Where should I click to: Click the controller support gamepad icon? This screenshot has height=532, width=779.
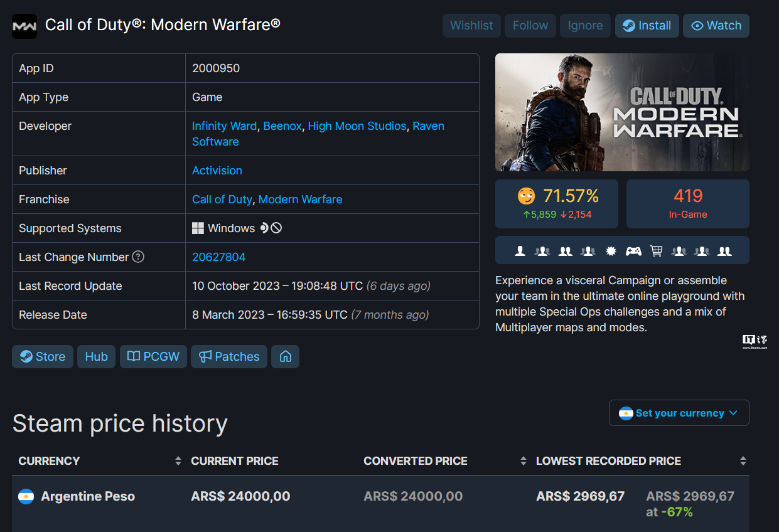(633, 251)
